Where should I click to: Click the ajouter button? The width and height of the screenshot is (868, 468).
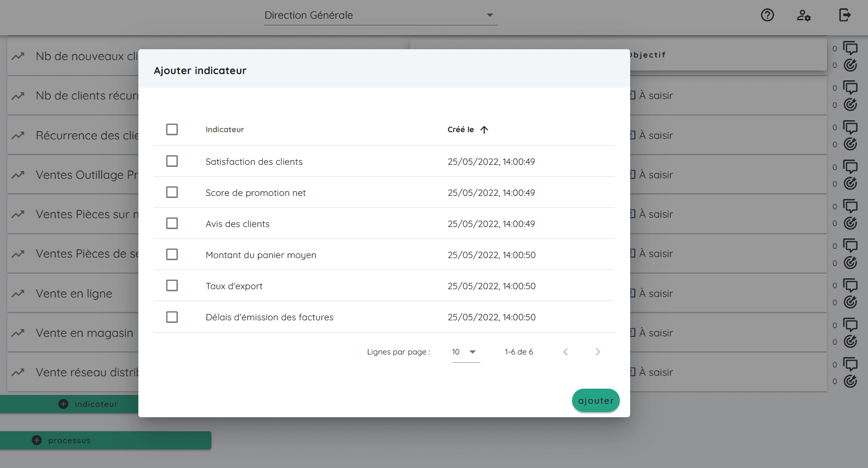click(595, 400)
